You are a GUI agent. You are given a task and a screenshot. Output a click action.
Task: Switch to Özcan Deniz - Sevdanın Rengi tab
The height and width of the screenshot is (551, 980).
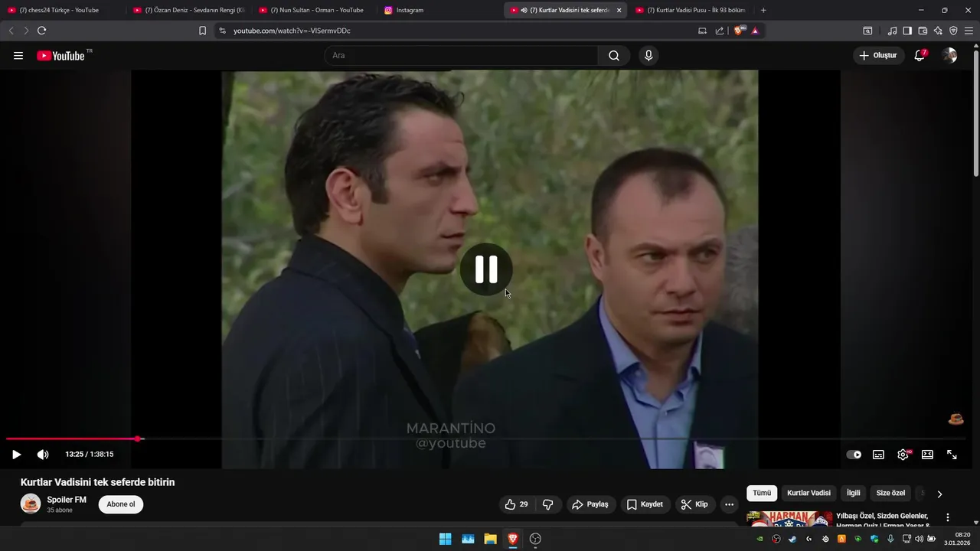(188, 10)
